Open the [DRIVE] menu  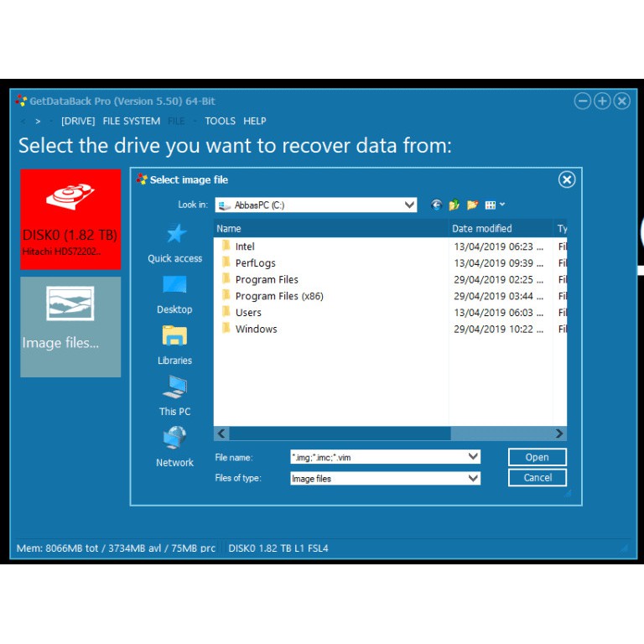pyautogui.click(x=78, y=121)
